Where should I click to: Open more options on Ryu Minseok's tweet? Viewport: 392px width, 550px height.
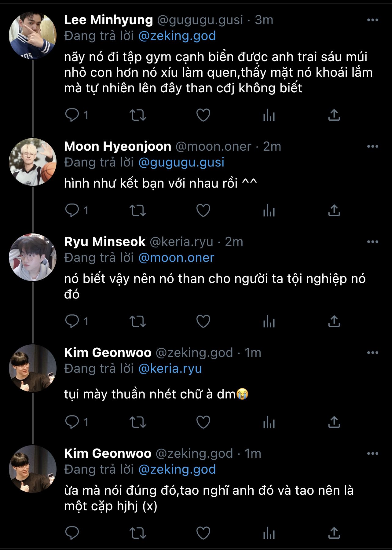point(372,242)
